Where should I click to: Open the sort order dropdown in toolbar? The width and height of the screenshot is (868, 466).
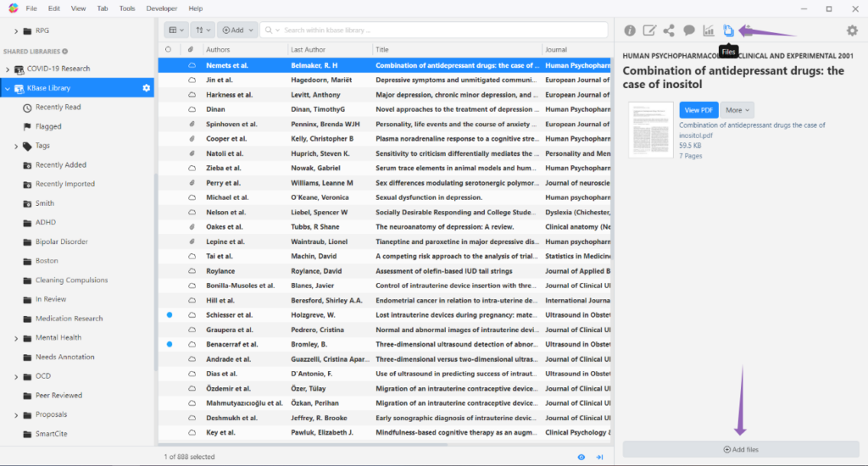(203, 30)
